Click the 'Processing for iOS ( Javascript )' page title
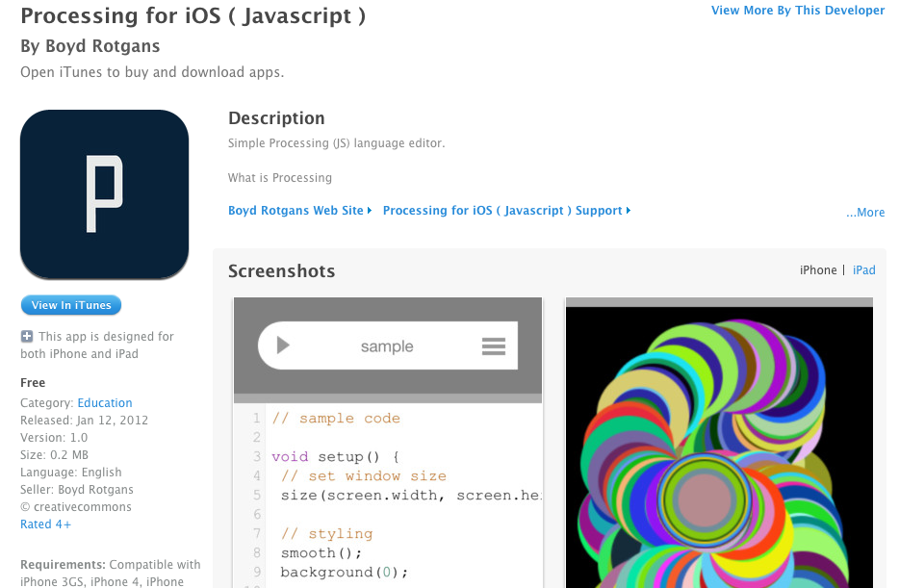 click(193, 16)
